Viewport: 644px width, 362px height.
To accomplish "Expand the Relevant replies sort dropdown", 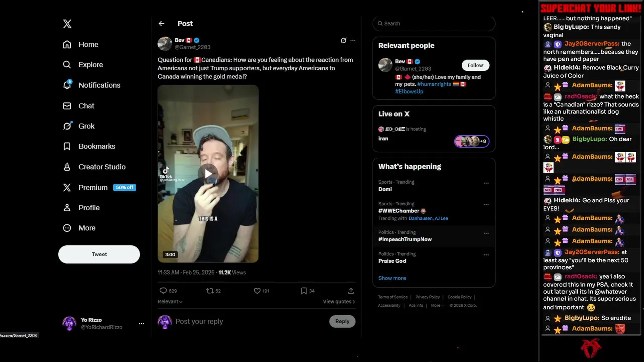I will pyautogui.click(x=170, y=302).
